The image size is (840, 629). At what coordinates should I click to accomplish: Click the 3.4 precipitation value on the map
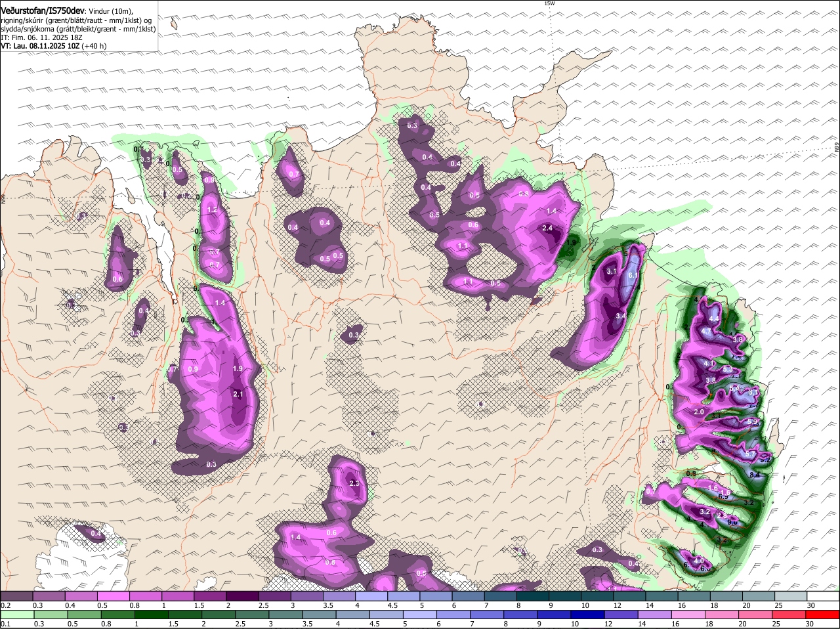tap(621, 316)
